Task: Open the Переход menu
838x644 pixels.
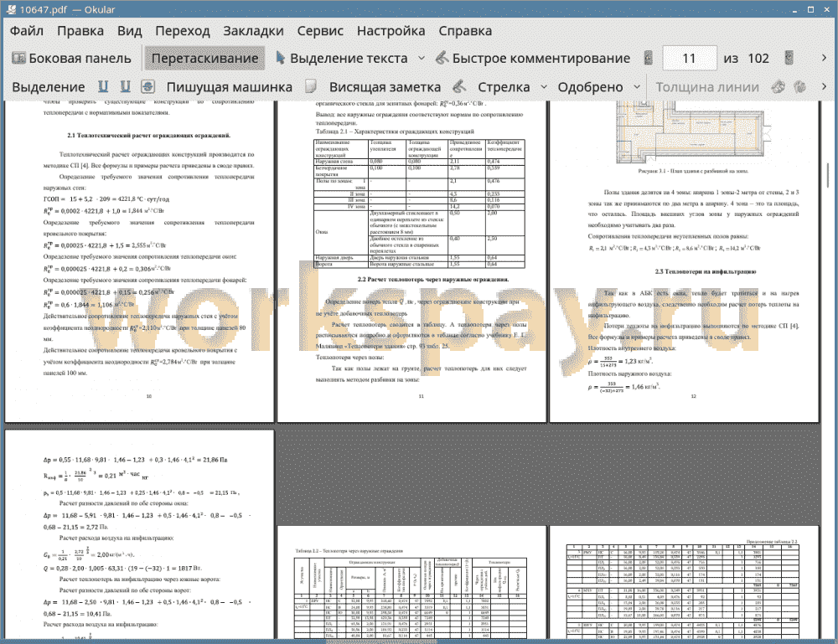Action: coord(182,31)
